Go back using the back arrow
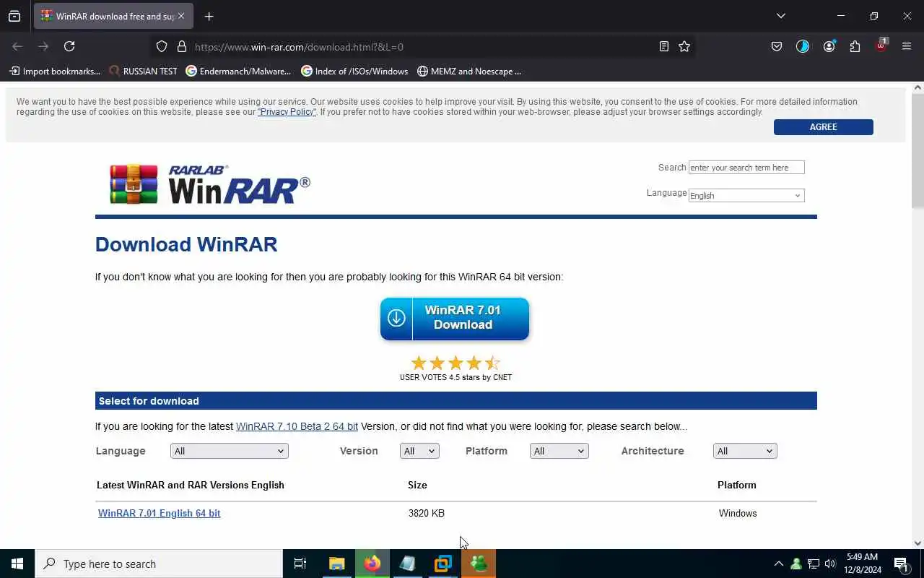Image resolution: width=924 pixels, height=578 pixels. pos(17,46)
